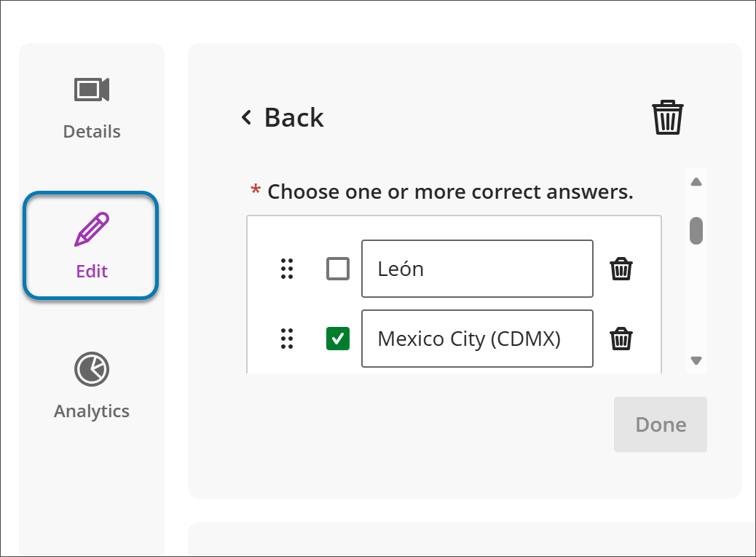This screenshot has width=756, height=557.
Task: Click inside the Mexico City (CDMX) text field
Action: coord(477,339)
